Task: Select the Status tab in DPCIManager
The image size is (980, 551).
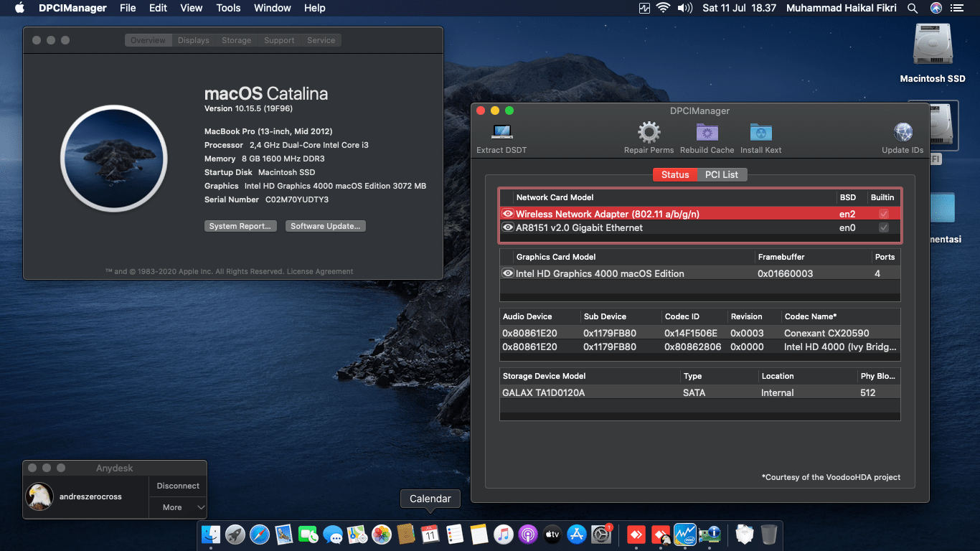Action: click(x=675, y=174)
